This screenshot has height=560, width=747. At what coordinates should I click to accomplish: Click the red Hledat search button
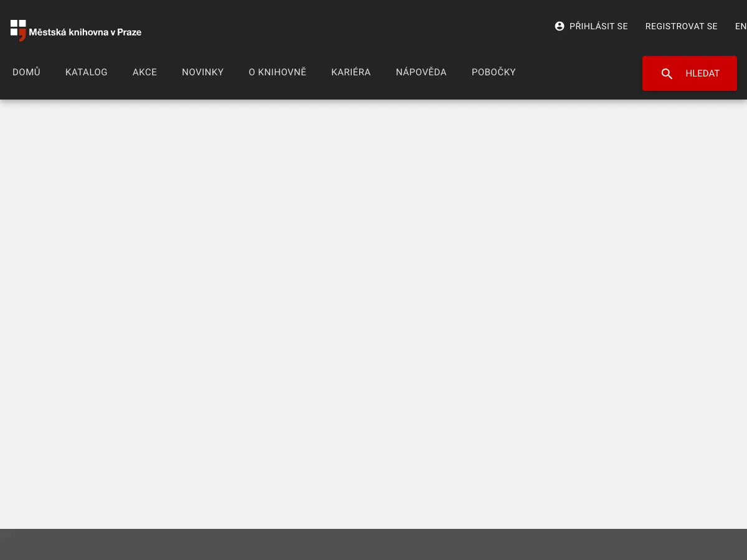click(690, 73)
